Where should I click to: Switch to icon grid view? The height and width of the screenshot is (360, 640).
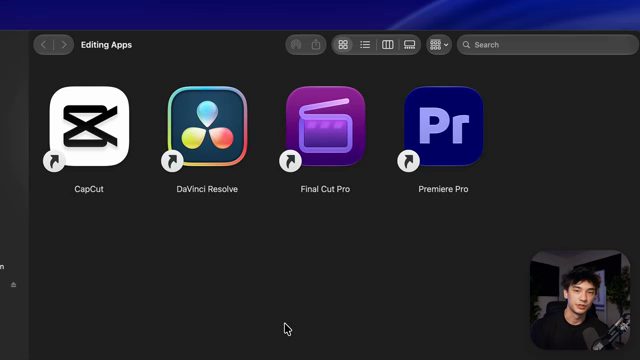pyautogui.click(x=343, y=44)
